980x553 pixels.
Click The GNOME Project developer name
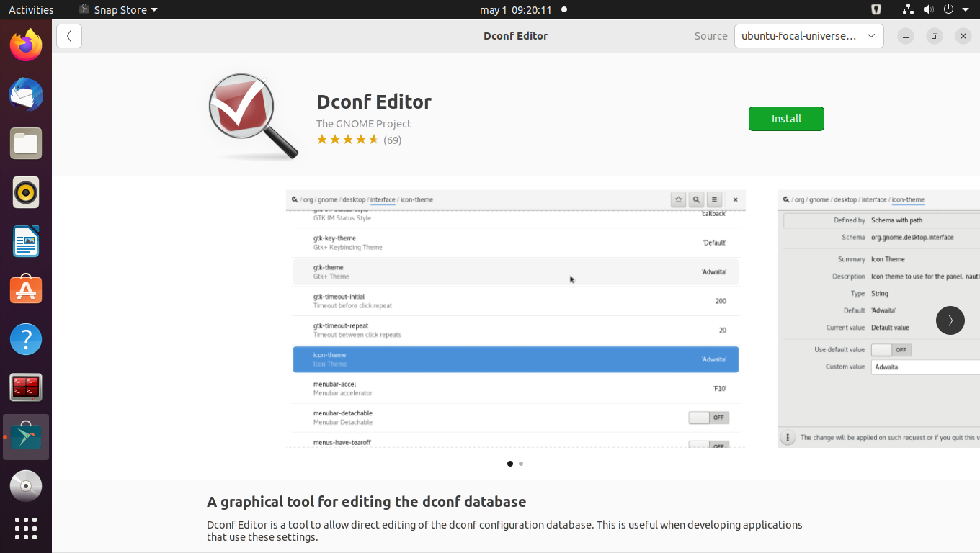coord(364,124)
